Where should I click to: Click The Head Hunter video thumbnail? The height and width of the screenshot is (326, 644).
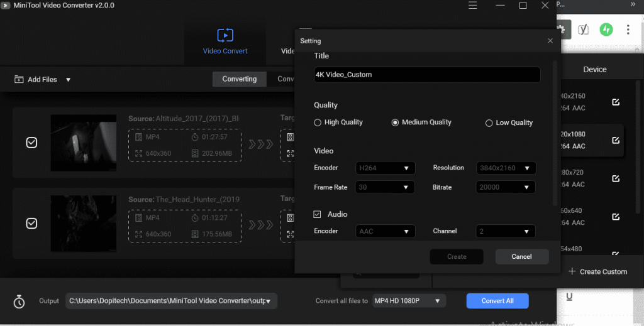click(x=84, y=224)
